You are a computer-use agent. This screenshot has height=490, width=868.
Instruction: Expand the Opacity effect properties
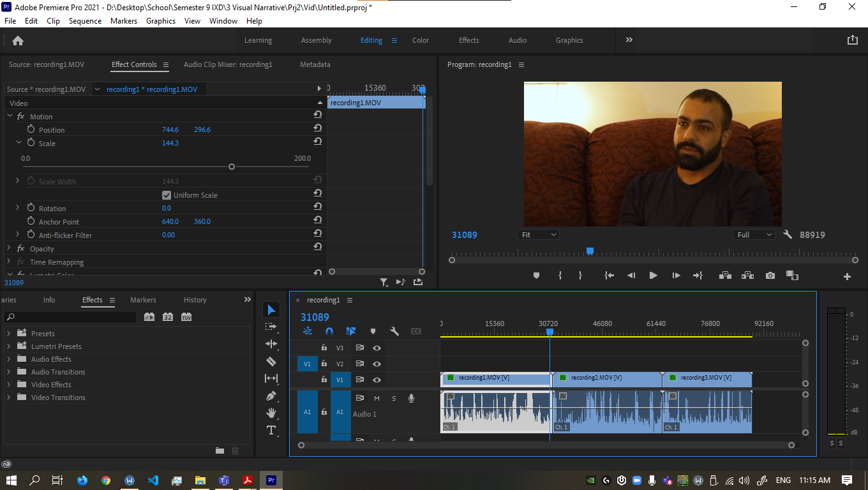(x=10, y=249)
